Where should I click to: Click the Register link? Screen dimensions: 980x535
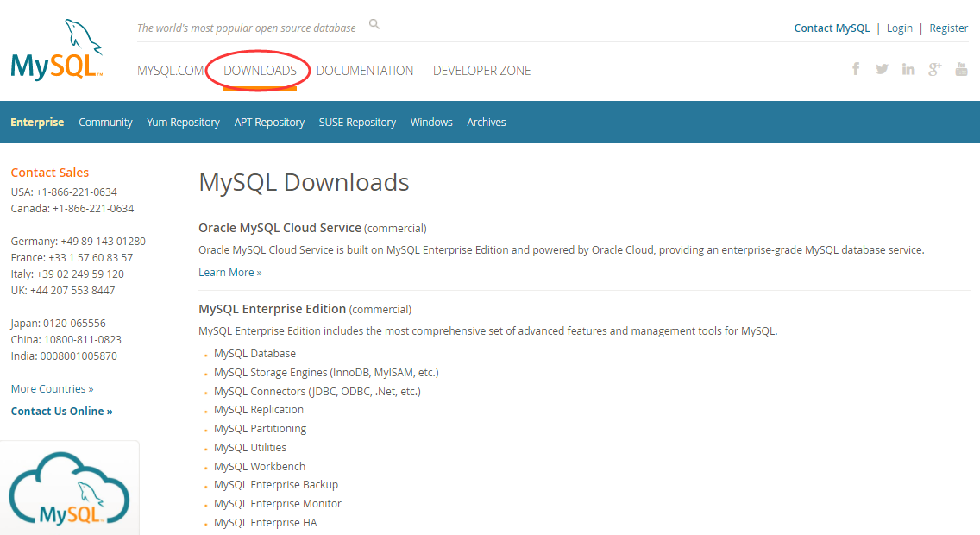pyautogui.click(x=949, y=28)
